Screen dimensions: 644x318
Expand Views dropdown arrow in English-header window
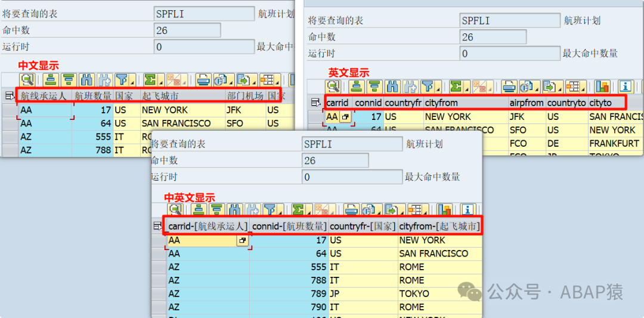tap(537, 89)
